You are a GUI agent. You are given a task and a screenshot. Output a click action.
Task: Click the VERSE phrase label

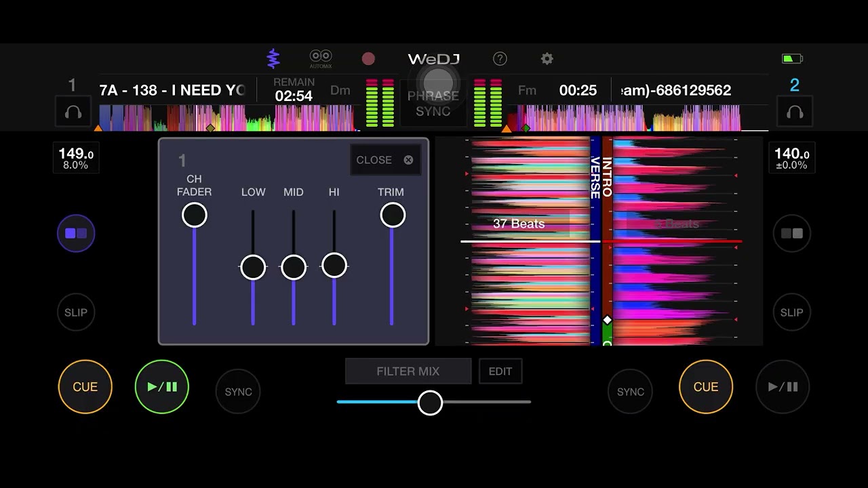[595, 178]
